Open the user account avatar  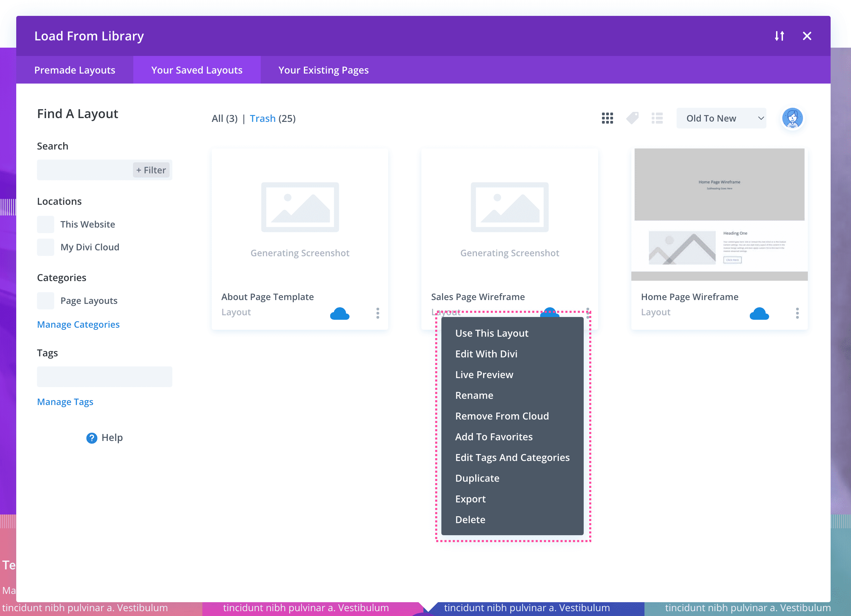[792, 118]
